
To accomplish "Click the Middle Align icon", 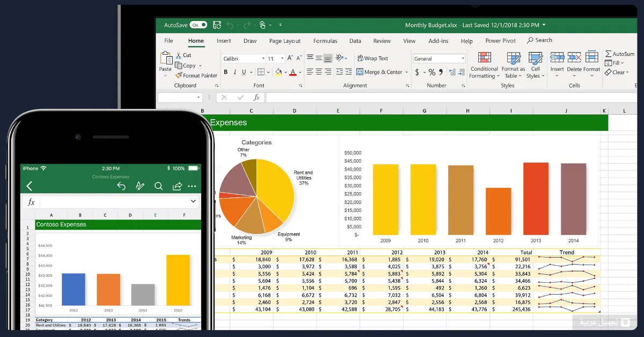I will point(319,58).
